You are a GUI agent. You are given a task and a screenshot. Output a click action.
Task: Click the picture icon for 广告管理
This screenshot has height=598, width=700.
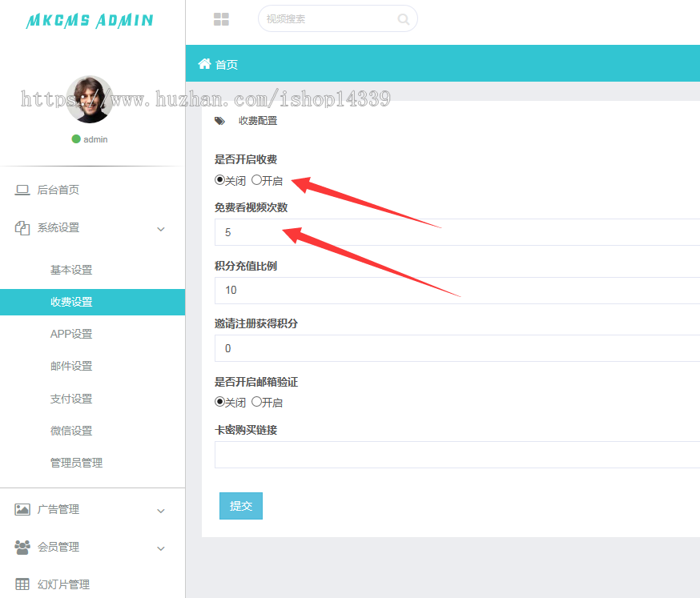[22, 509]
